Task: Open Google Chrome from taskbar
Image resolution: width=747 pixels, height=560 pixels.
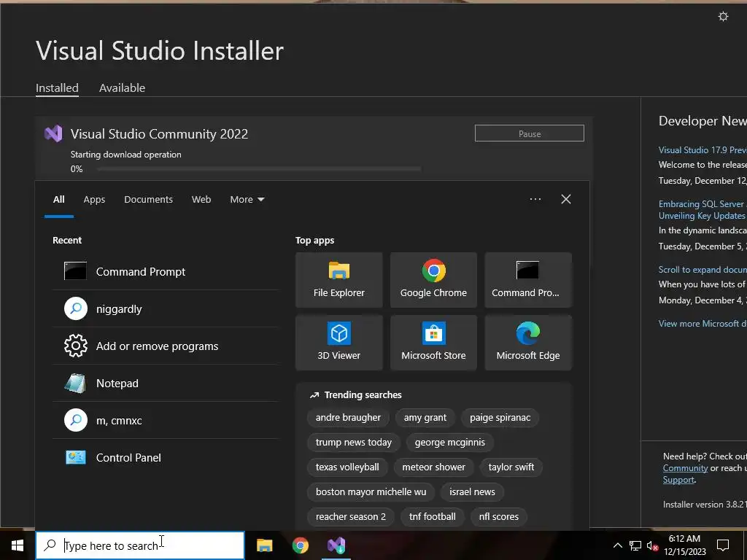Action: pos(300,545)
